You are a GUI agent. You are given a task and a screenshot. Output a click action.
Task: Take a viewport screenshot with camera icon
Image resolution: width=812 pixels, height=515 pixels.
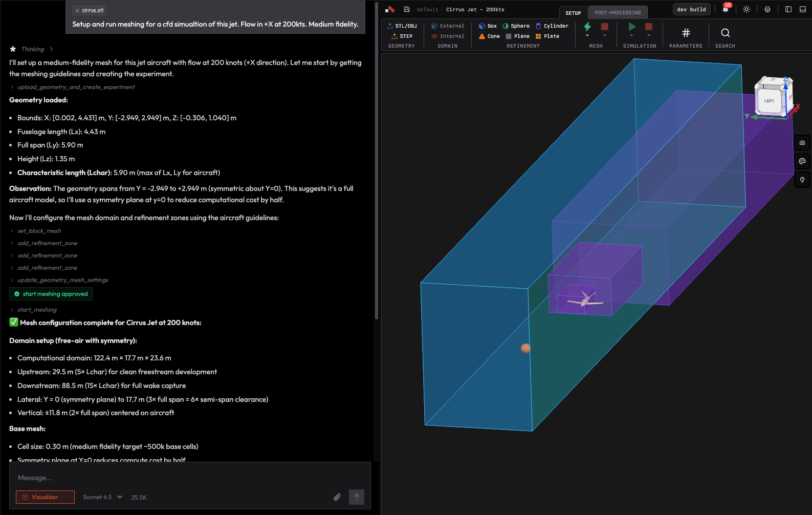[802, 143]
